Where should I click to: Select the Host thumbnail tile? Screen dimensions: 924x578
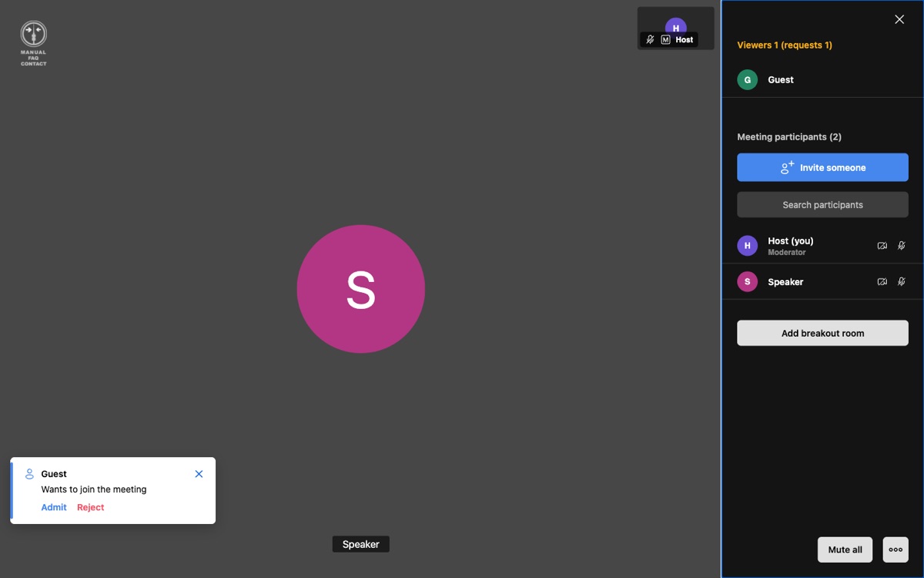(x=675, y=29)
